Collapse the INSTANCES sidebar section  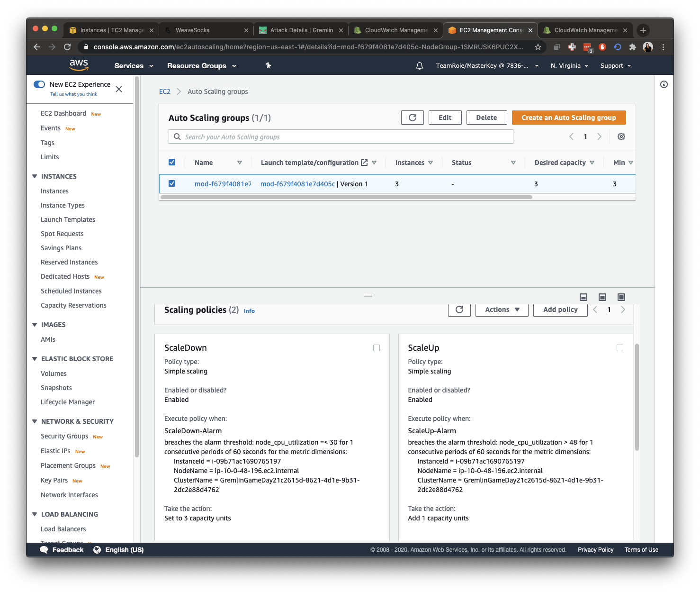tap(35, 176)
